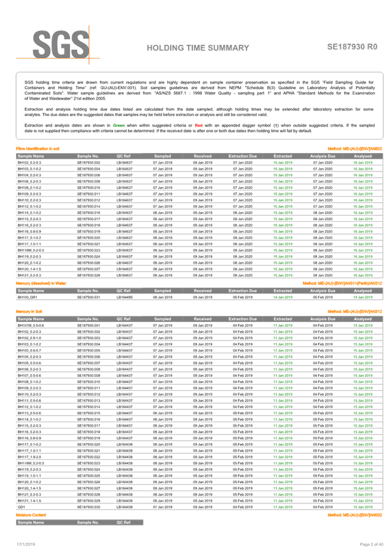
Task: Select sample name 'BH103_0.6-0.7'
Action: [x=29, y=350]
